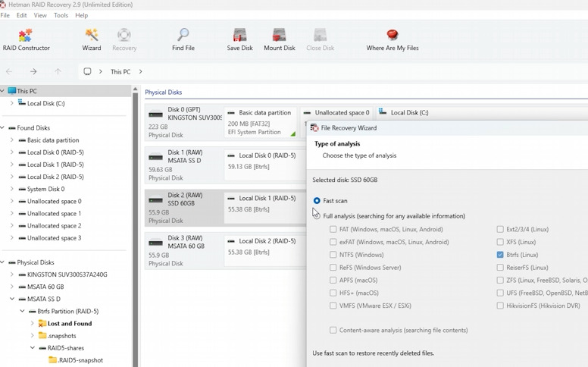Navigate up one level arrow
The image size is (588, 367).
click(x=58, y=71)
